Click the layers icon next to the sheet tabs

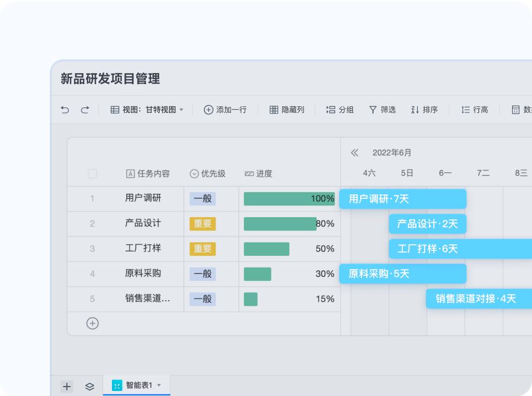[89, 386]
